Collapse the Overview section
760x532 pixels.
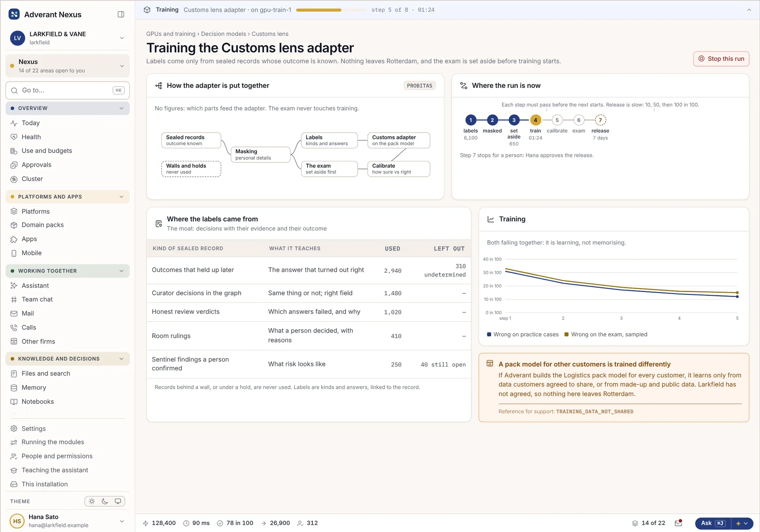(68, 108)
